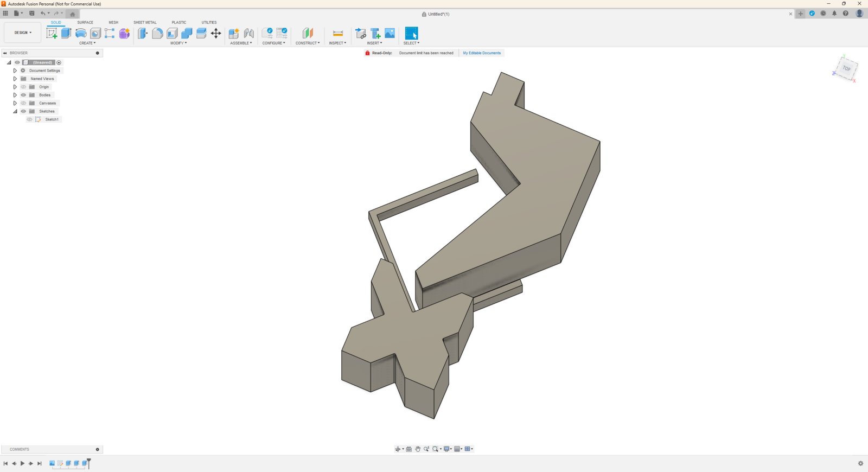Select the sketch feature in the timeline
The image size is (868, 472).
click(60, 463)
